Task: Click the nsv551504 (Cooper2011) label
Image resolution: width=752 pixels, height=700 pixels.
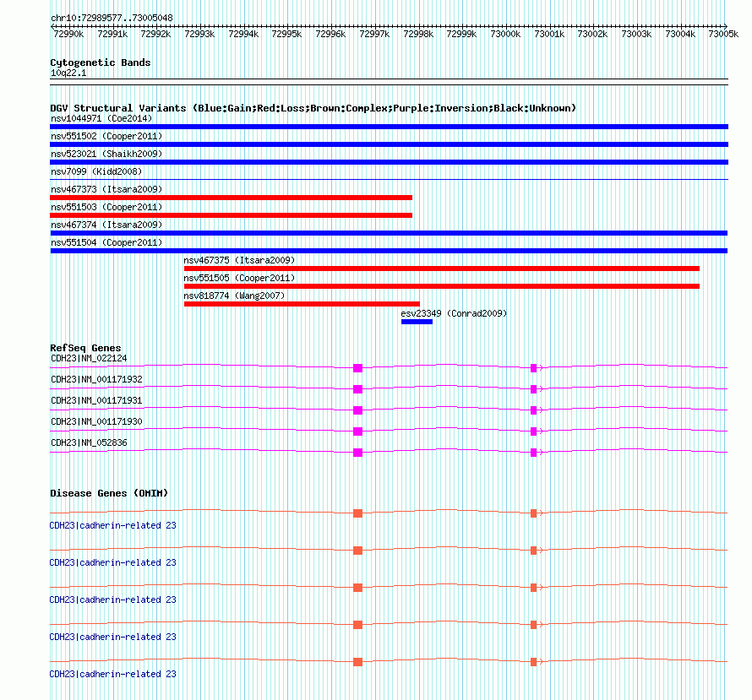Action: (106, 242)
